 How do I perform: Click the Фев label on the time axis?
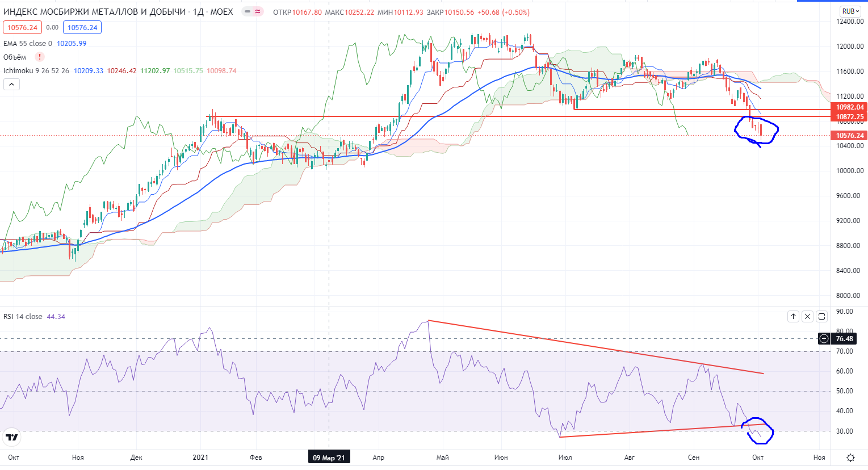[256, 458]
